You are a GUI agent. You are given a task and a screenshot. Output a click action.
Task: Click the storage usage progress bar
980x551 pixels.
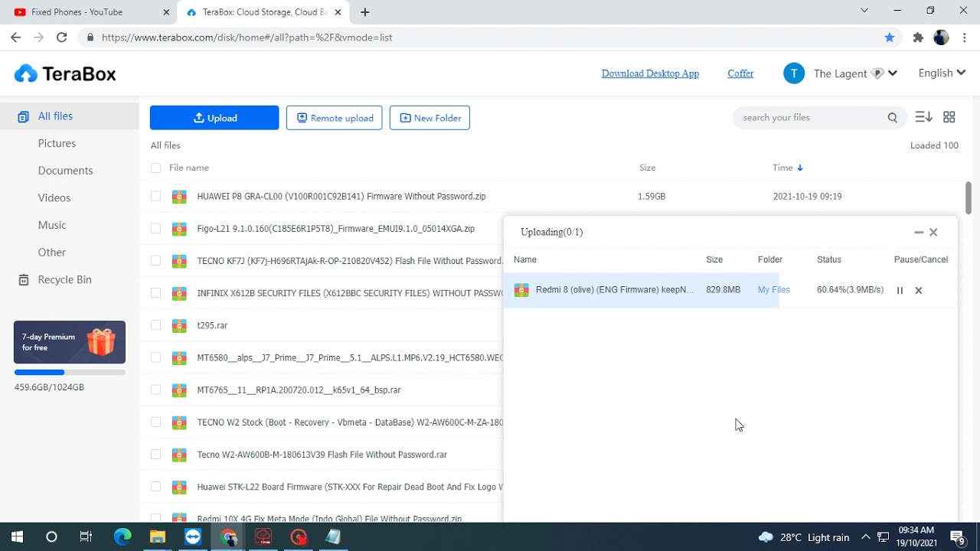pyautogui.click(x=70, y=373)
